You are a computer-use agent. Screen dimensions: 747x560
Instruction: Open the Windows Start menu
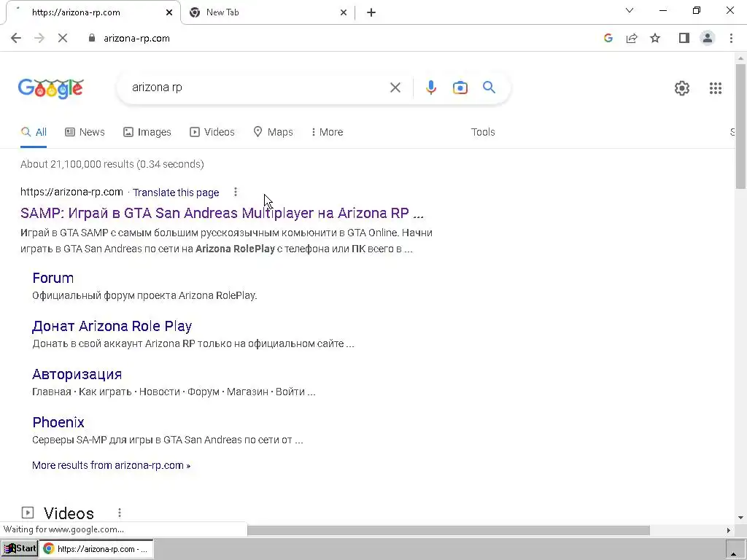click(x=20, y=548)
